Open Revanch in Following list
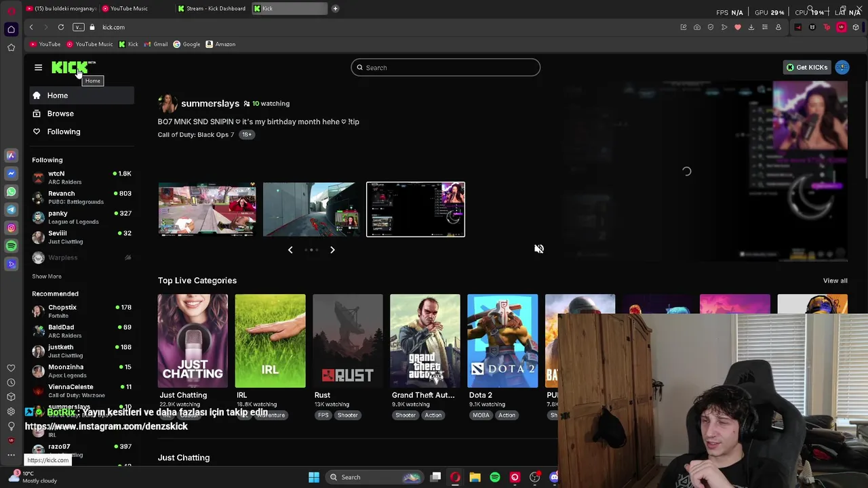The image size is (868, 488). pos(82,197)
